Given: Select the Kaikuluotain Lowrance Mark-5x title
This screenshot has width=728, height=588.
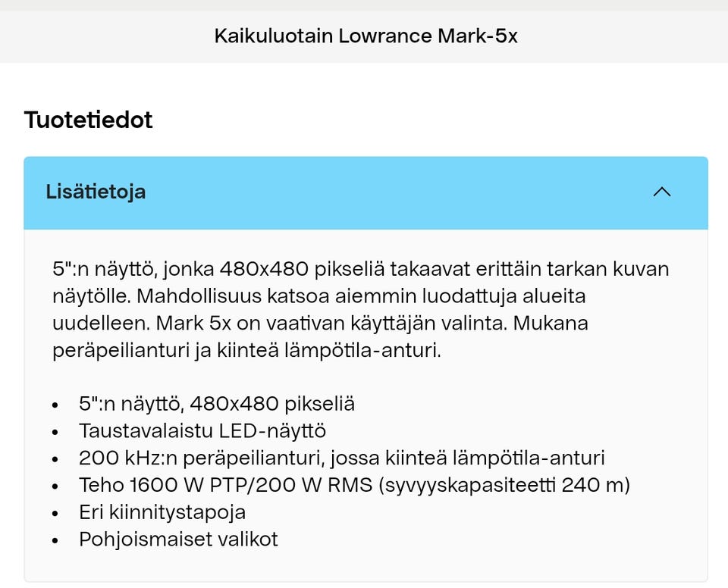Looking at the screenshot, I should pyautogui.click(x=364, y=35).
